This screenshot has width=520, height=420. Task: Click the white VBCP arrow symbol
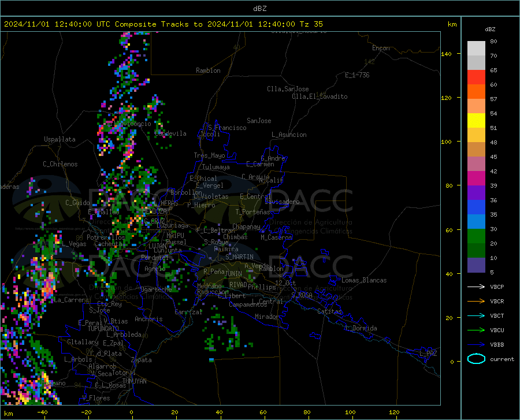(x=476, y=287)
